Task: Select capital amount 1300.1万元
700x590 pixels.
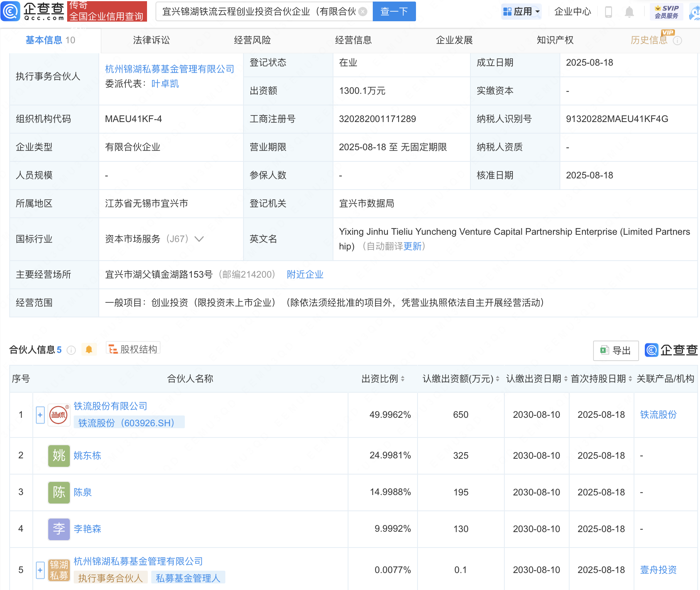Action: point(362,91)
